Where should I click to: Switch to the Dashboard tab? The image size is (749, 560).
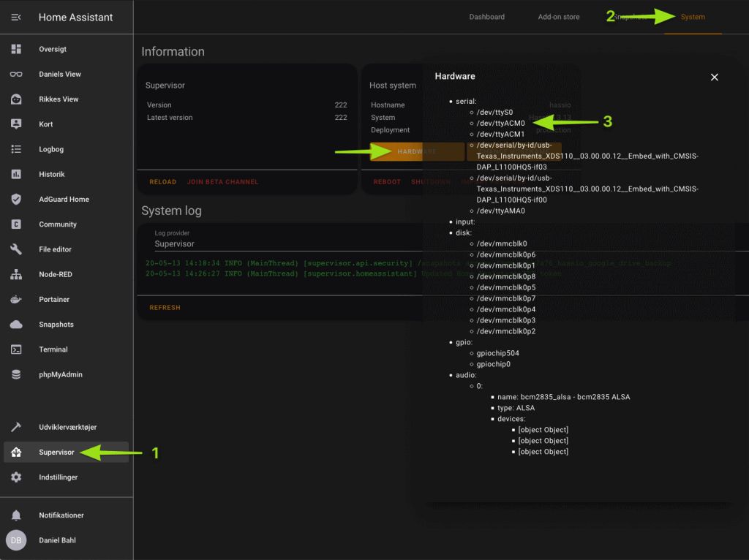(486, 17)
